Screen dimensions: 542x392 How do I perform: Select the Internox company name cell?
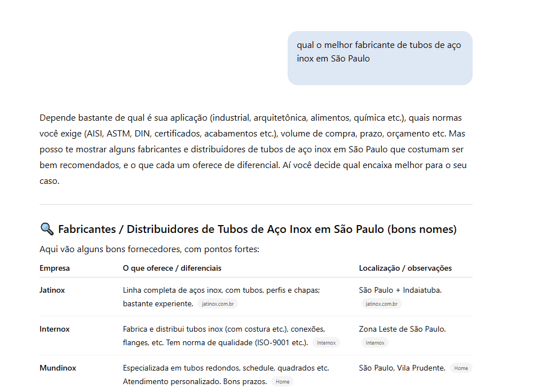55,329
